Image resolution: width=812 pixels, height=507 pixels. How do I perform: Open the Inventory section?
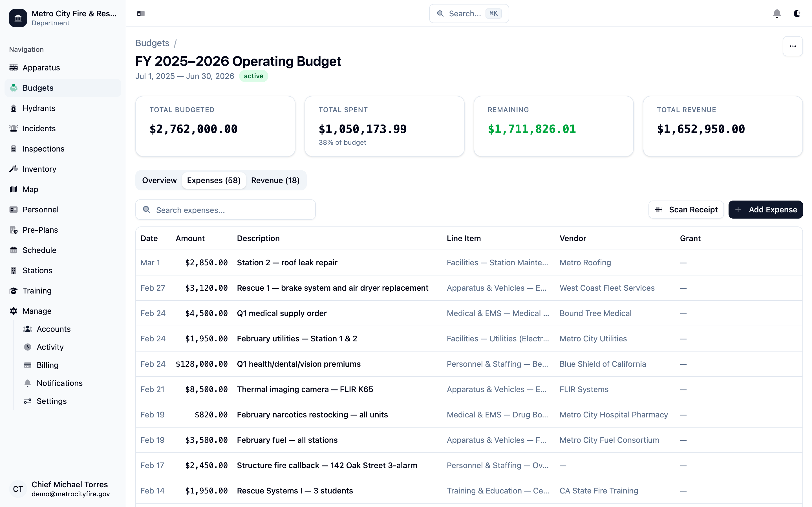(39, 169)
